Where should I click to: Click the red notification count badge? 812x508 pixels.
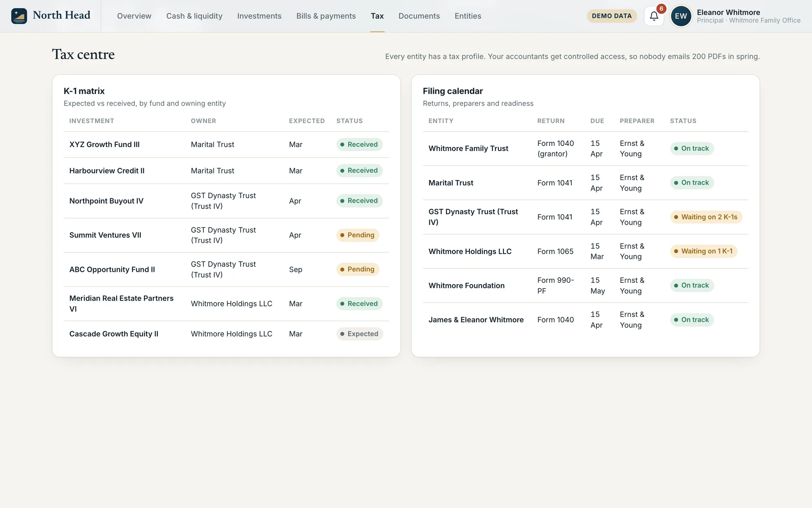coord(661,9)
